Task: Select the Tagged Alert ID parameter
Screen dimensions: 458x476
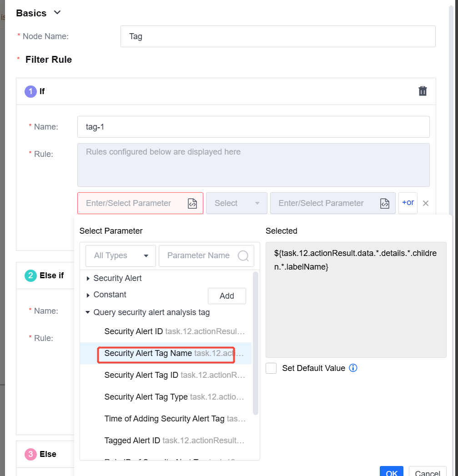Action: 166,441
